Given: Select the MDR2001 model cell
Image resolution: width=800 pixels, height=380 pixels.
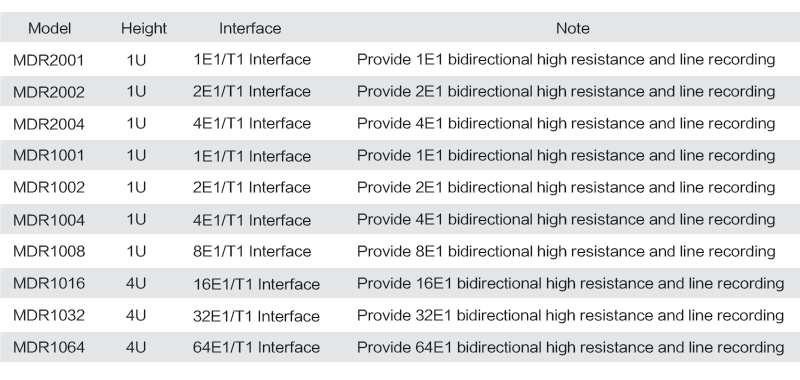Looking at the screenshot, I should 48,60.
